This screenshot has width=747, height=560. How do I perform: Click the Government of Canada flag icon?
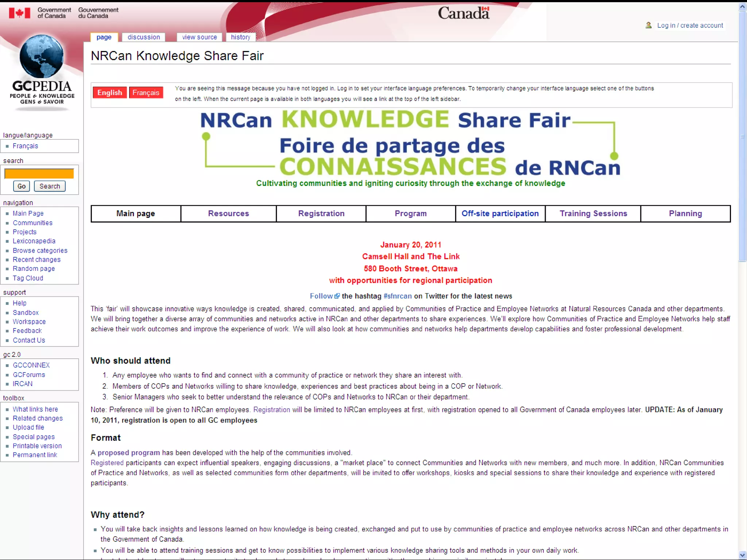pos(20,13)
